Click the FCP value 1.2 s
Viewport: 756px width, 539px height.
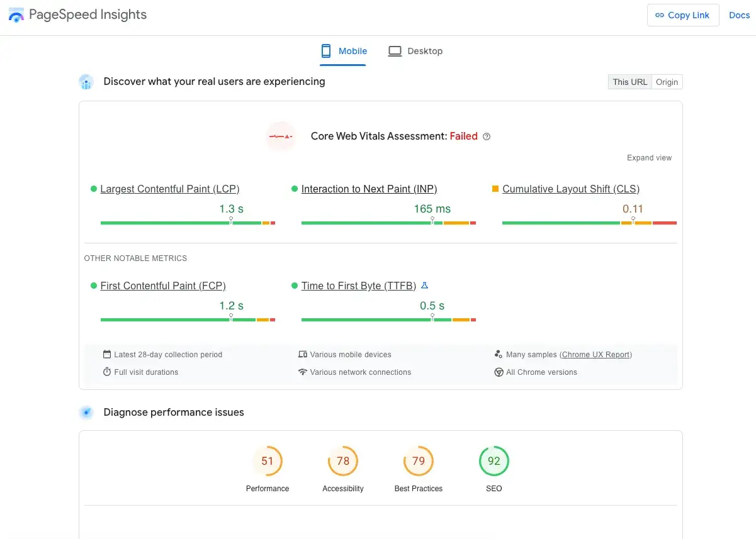click(231, 306)
